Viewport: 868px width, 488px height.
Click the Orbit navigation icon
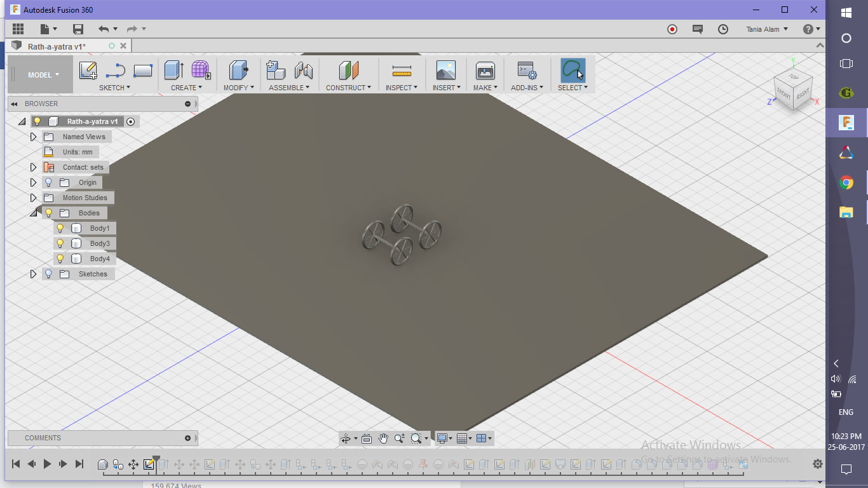346,438
